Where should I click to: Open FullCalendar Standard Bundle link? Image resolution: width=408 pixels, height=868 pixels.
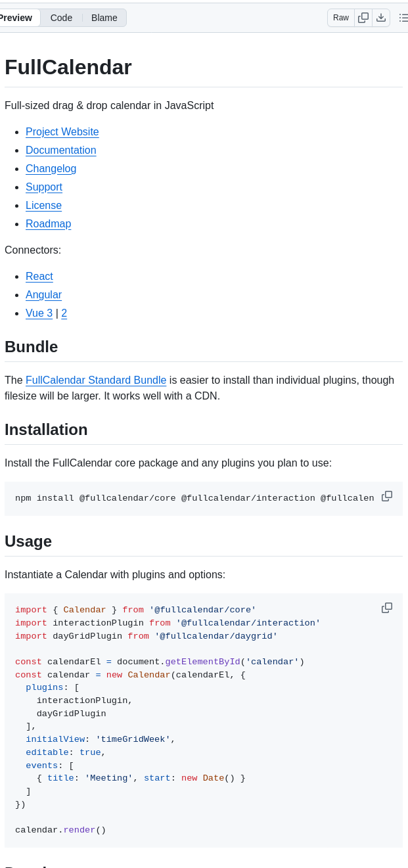[x=96, y=380]
